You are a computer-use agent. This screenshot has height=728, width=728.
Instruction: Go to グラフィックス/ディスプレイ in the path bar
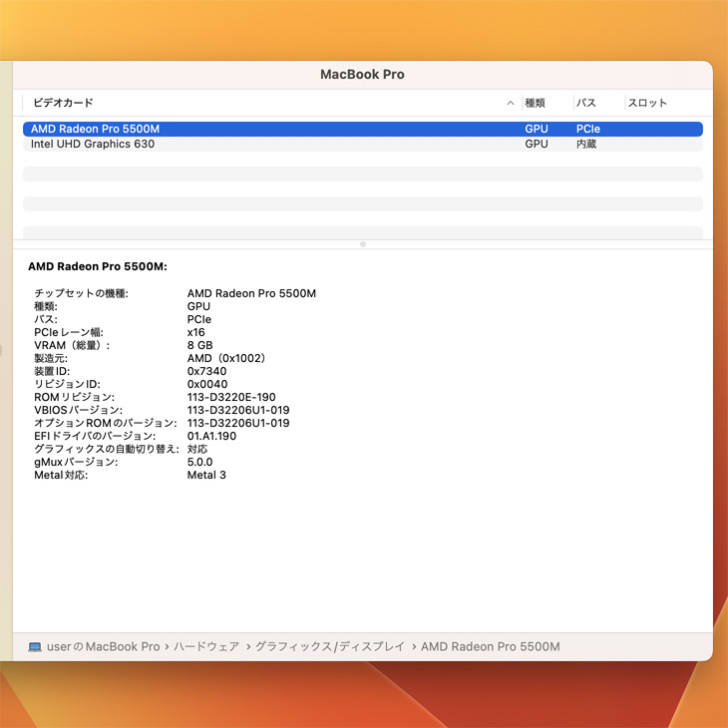[330, 647]
